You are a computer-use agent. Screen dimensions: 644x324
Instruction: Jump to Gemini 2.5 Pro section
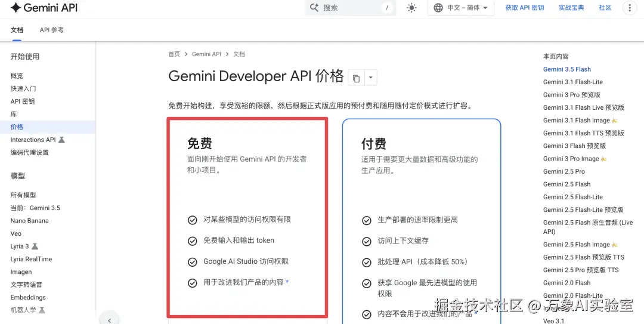coord(564,171)
